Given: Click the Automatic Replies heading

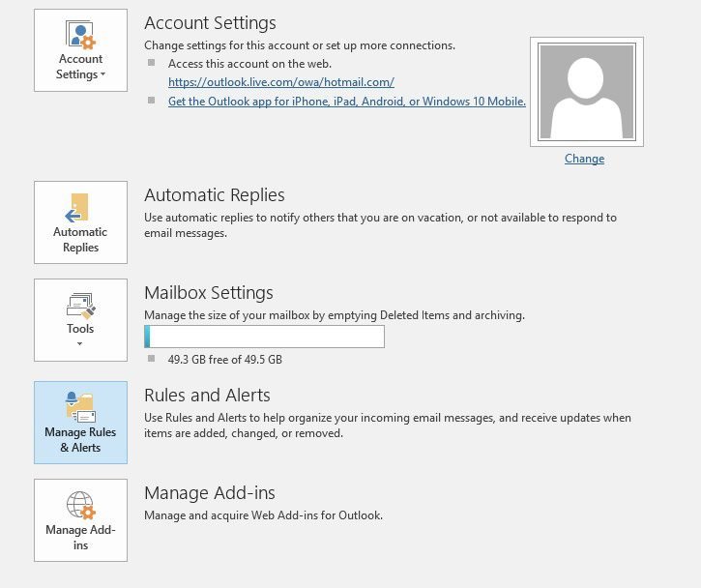Looking at the screenshot, I should (215, 195).
